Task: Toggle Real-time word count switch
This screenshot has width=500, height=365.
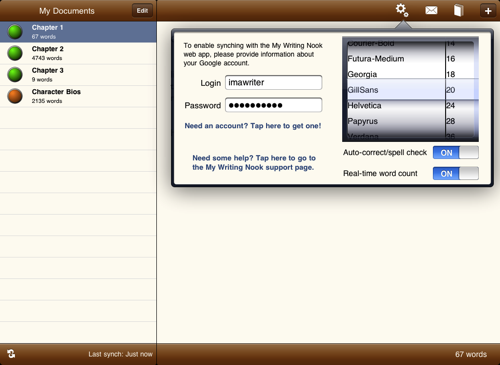Action: click(456, 173)
